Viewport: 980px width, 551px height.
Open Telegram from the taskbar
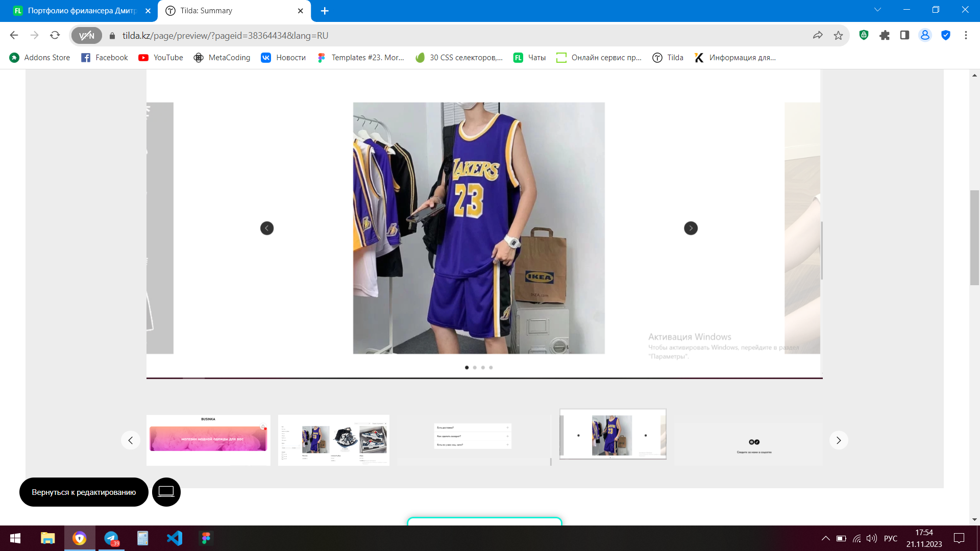(111, 538)
